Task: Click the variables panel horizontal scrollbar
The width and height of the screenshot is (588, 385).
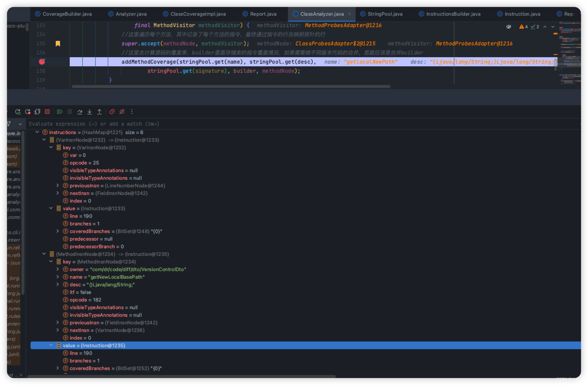Action: coord(181,376)
